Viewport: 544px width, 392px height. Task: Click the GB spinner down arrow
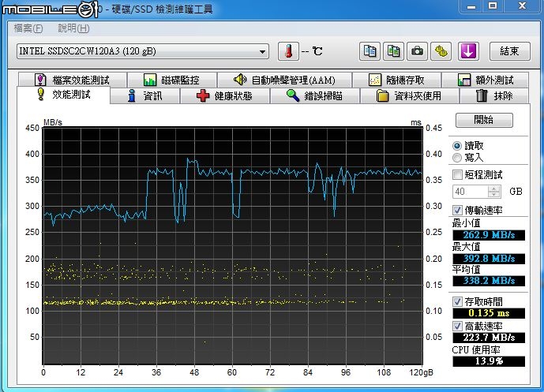pos(494,195)
